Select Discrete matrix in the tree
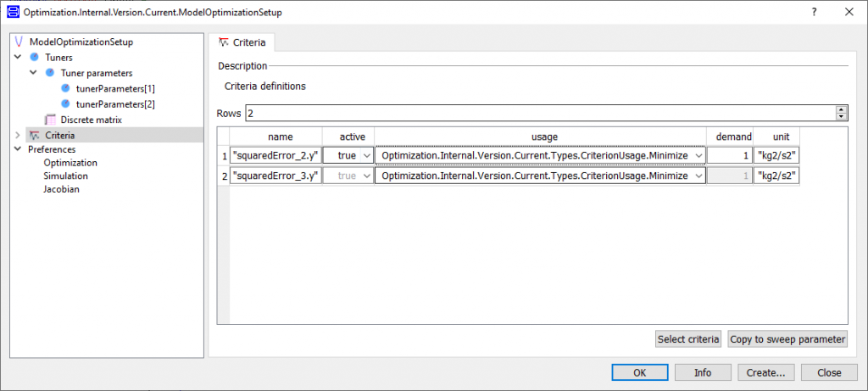Screen dimensions: 868x391 pyautogui.click(x=92, y=119)
